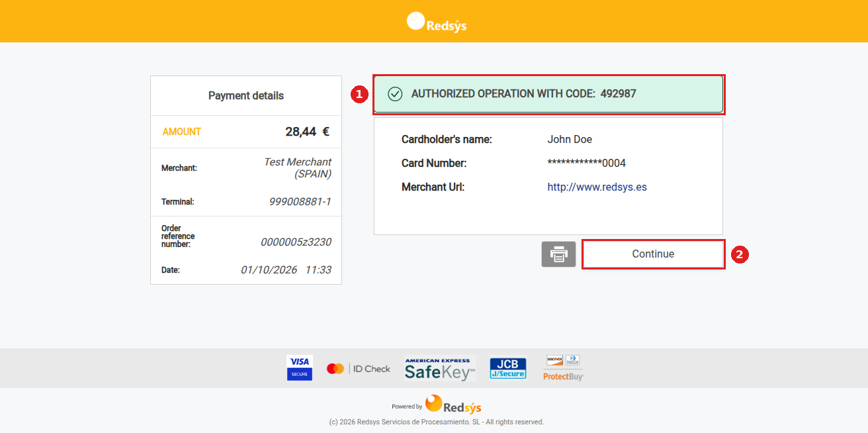Select cardholder name John Doe
This screenshot has height=433, width=868.
pyautogui.click(x=570, y=139)
